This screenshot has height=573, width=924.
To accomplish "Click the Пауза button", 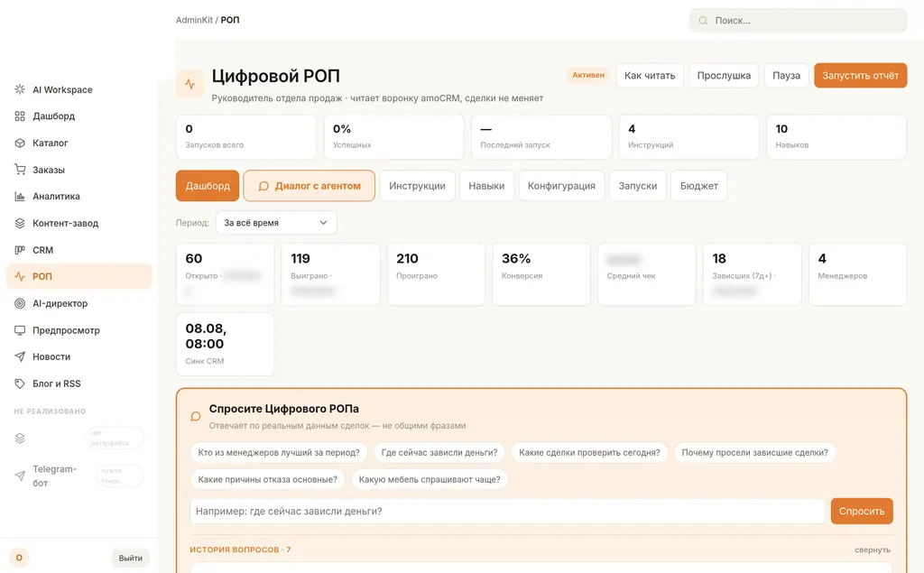I will pos(786,76).
